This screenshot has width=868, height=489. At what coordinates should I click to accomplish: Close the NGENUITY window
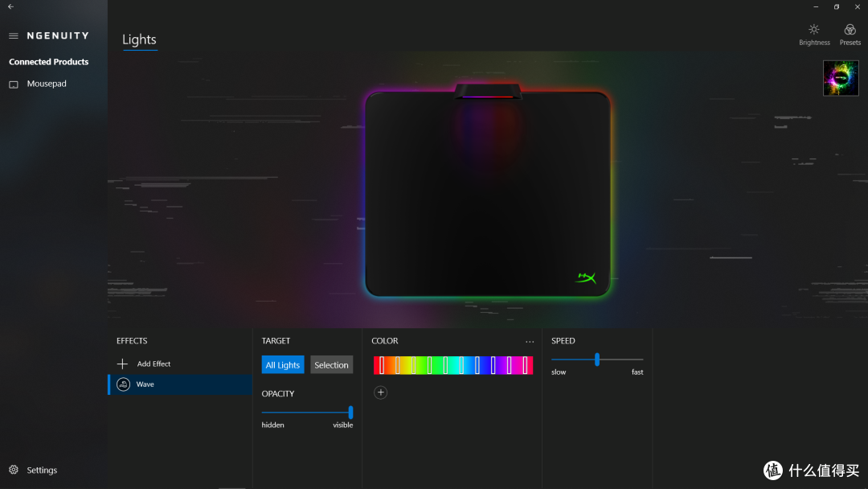click(x=857, y=6)
